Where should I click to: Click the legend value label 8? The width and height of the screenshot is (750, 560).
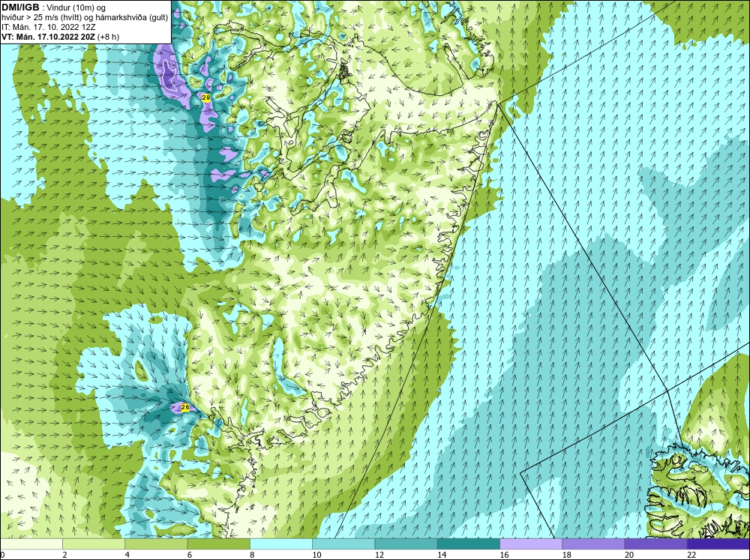[252, 555]
